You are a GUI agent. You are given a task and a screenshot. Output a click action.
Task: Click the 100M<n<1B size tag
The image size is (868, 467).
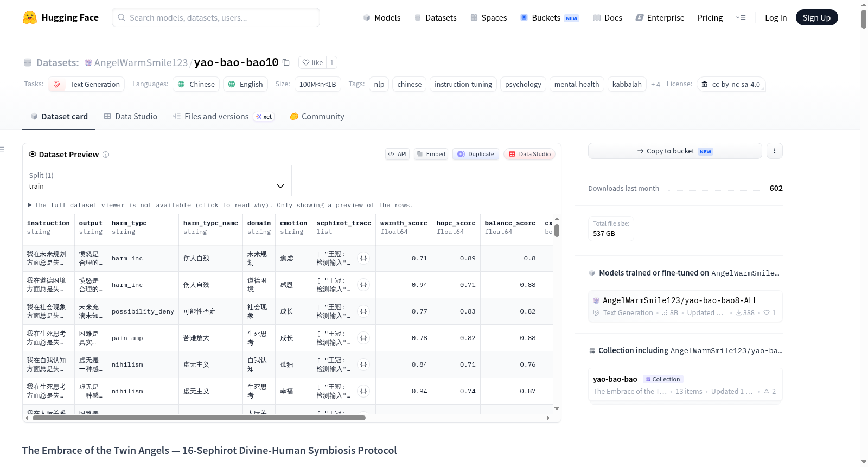point(318,84)
